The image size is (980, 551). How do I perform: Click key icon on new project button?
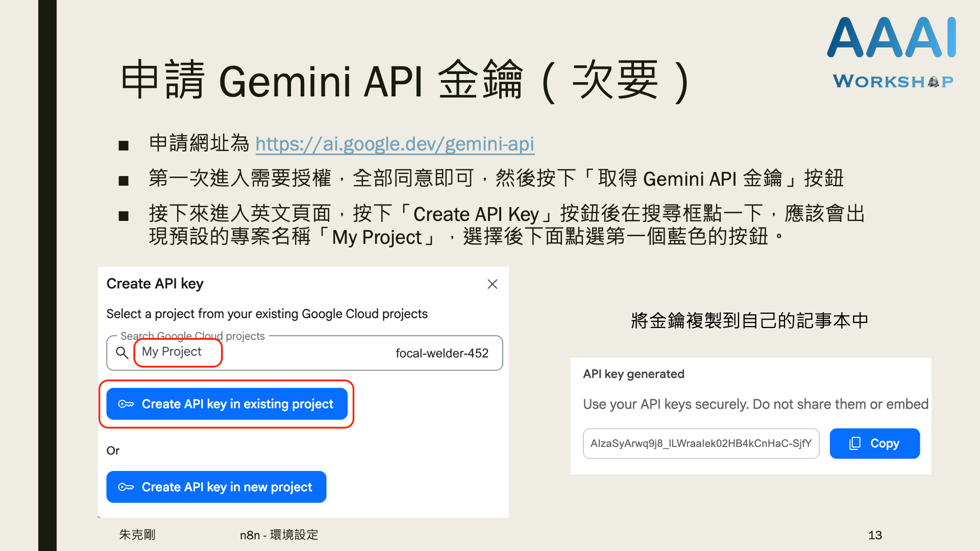(x=126, y=487)
